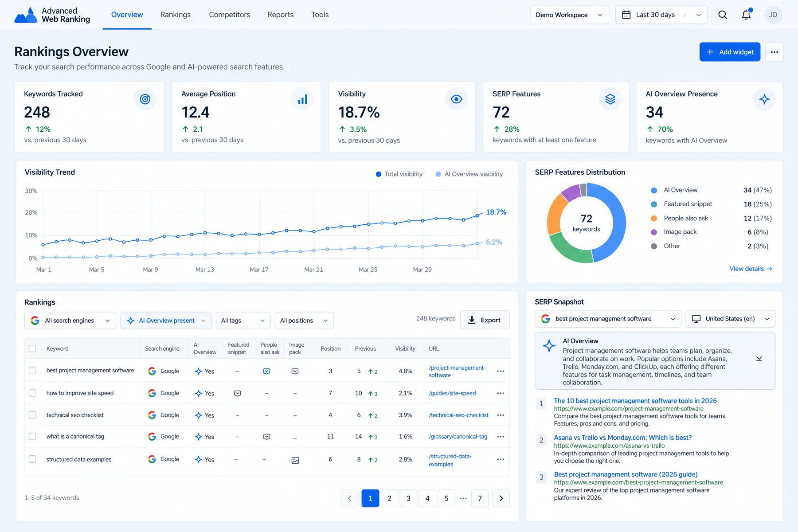Click the Add widget button
This screenshot has height=532, width=798.
[730, 52]
